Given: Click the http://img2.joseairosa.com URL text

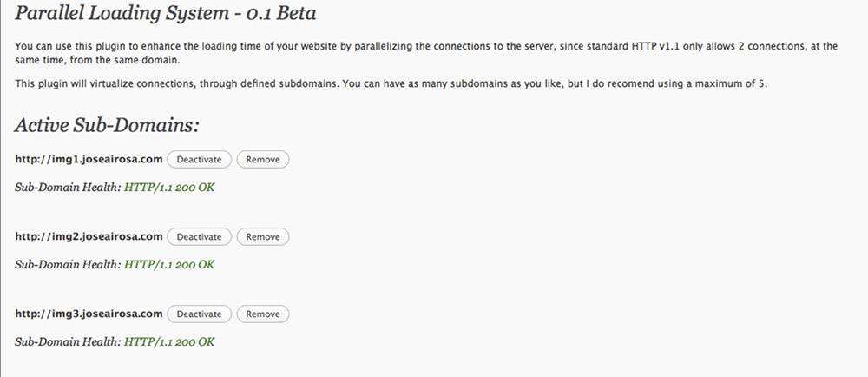Looking at the screenshot, I should pos(89,236).
